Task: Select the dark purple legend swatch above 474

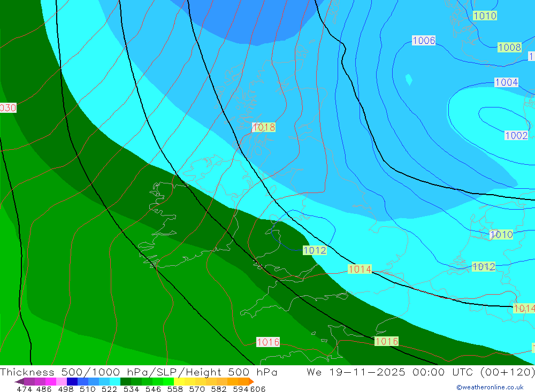Action: point(29,381)
